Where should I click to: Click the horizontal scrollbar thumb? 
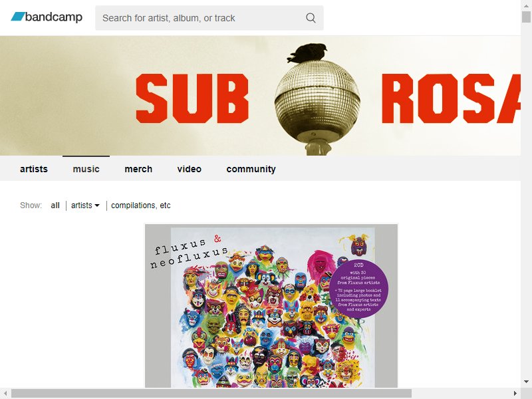pyautogui.click(x=211, y=394)
